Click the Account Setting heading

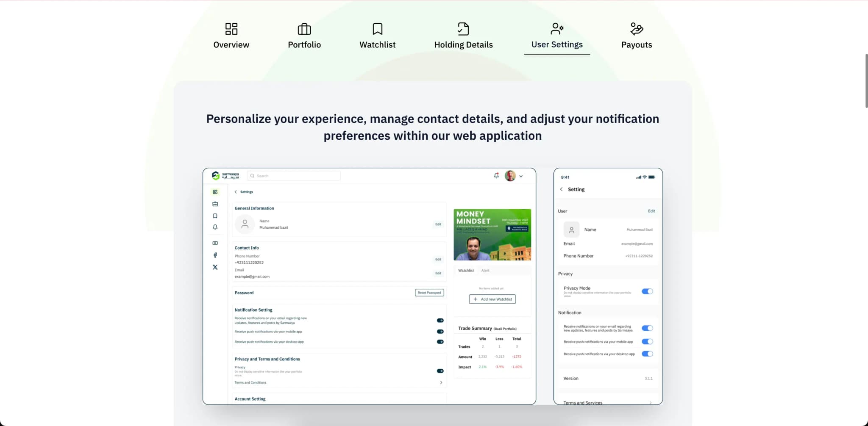coord(250,399)
